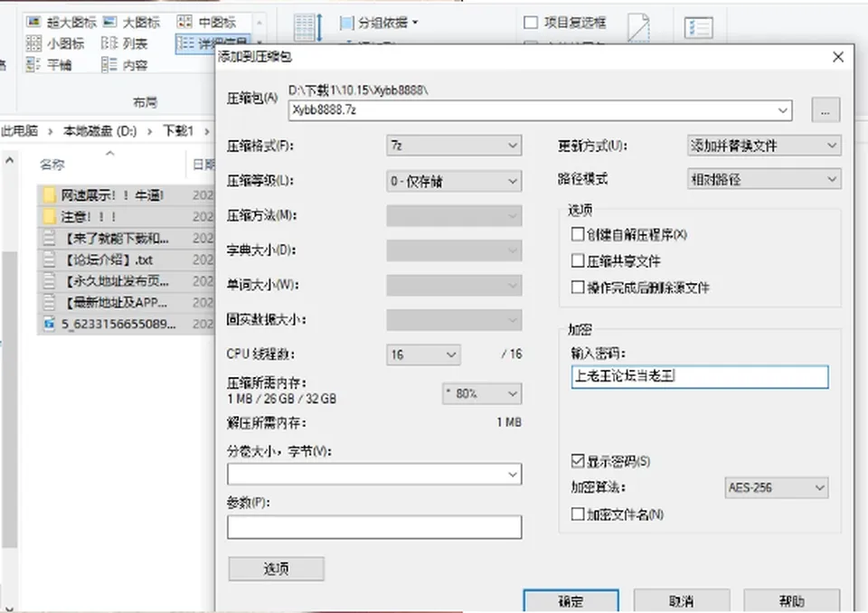
Task: Choose the tiles (平铺) layout
Action: [49, 65]
